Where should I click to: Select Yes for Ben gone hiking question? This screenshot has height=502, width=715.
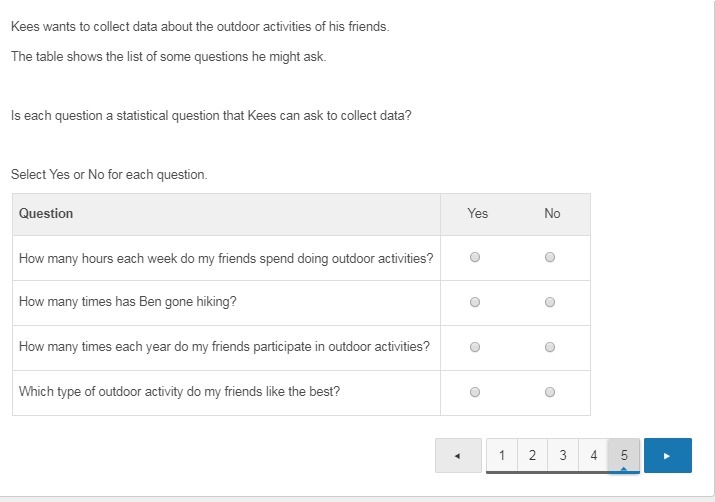click(x=475, y=302)
